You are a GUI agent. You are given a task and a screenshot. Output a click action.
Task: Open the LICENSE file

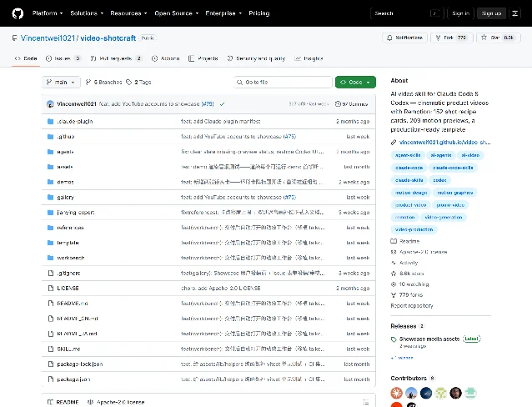[68, 289]
